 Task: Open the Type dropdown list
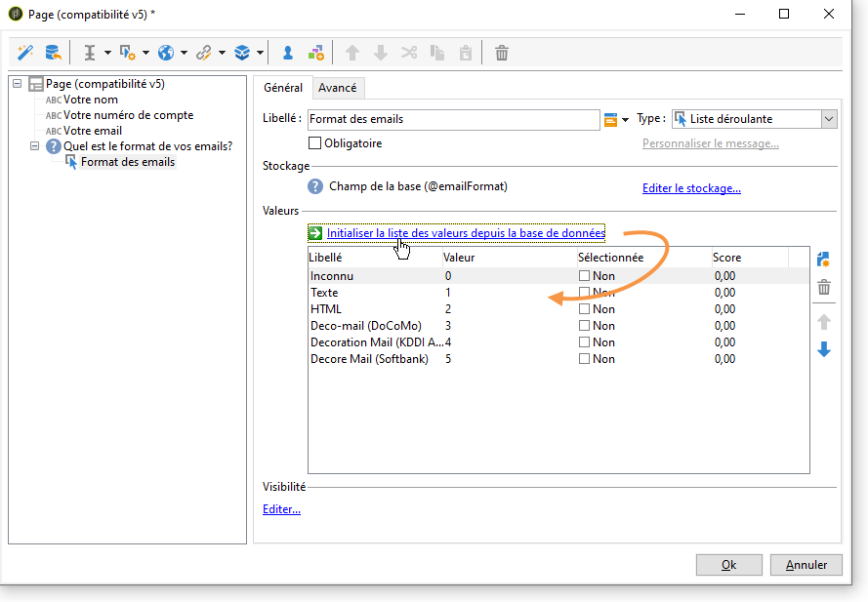pos(828,119)
